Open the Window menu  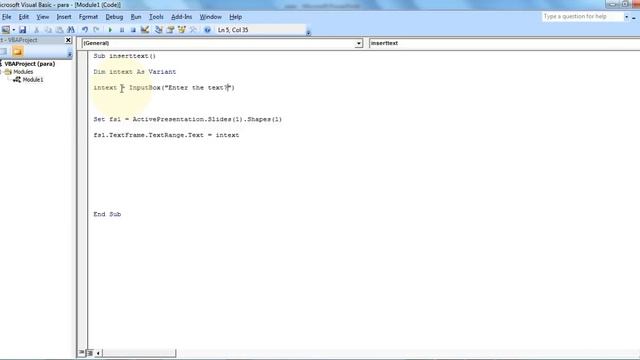point(211,17)
